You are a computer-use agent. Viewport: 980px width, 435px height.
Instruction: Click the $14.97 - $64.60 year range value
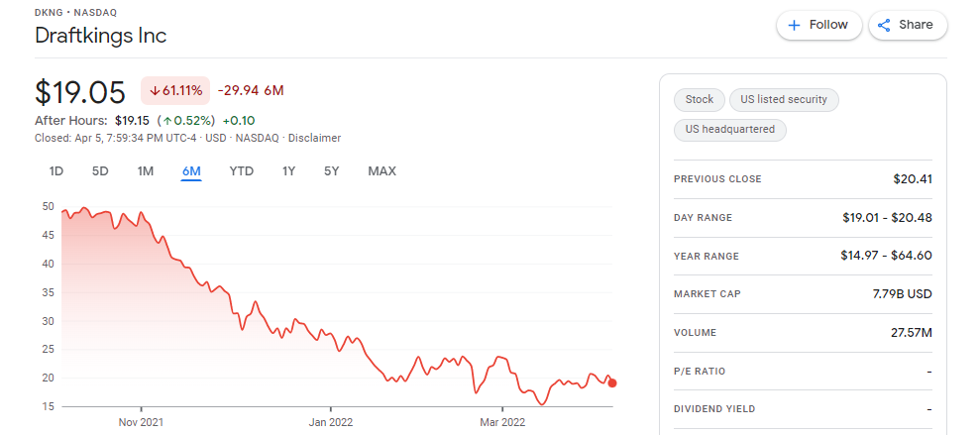click(x=886, y=256)
